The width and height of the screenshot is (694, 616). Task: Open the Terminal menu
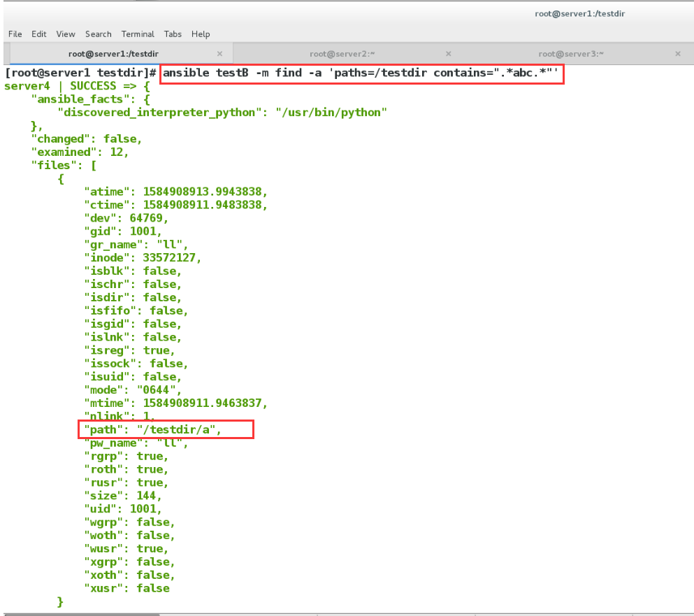tap(138, 34)
